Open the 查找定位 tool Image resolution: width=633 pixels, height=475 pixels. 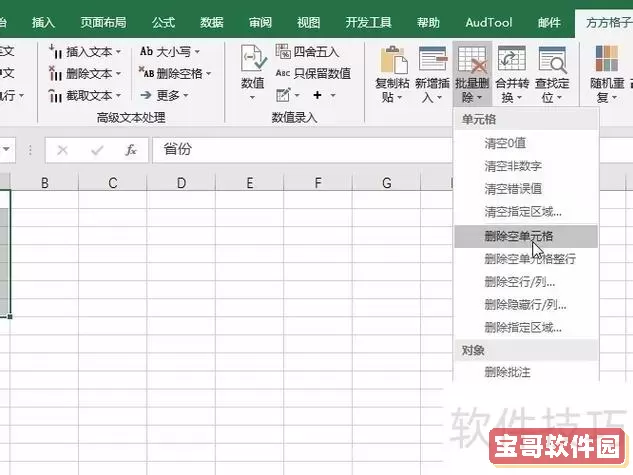(552, 74)
